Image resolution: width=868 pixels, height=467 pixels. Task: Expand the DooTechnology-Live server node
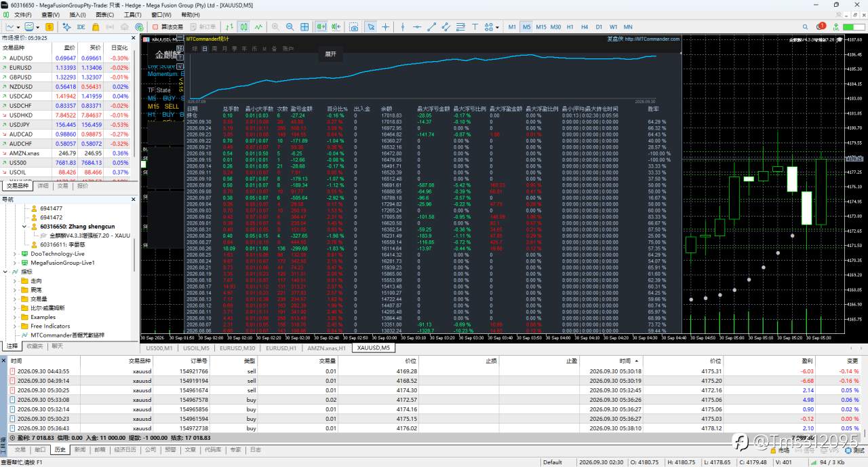[x=16, y=253]
